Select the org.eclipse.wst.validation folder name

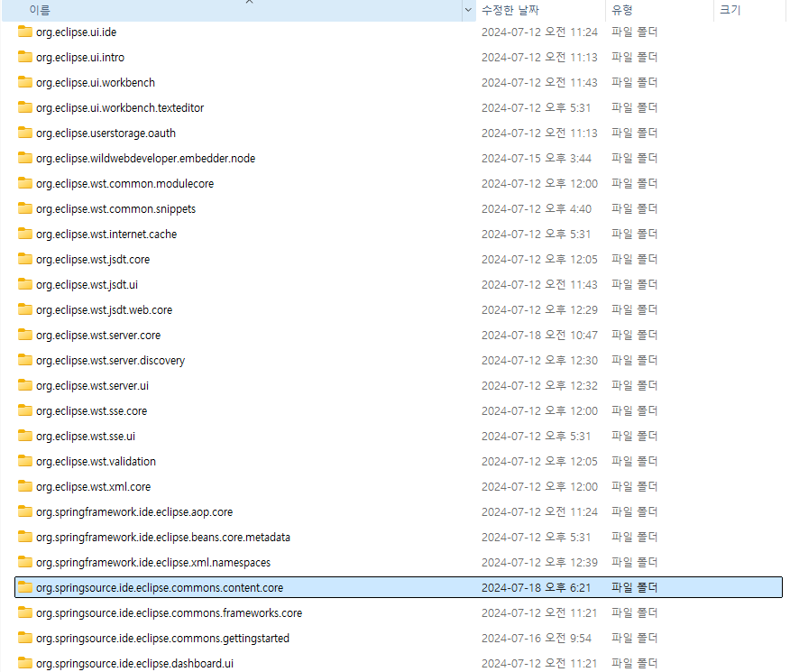(x=96, y=462)
